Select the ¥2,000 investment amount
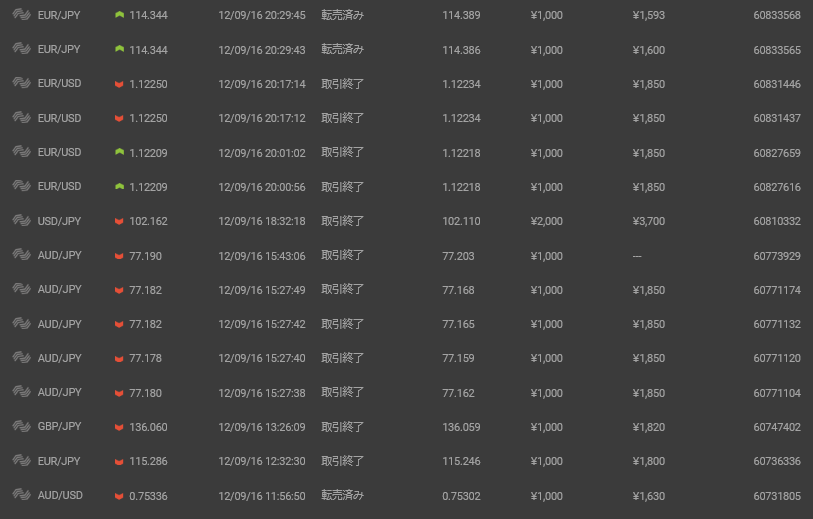The height and width of the screenshot is (519, 813). [x=546, y=221]
